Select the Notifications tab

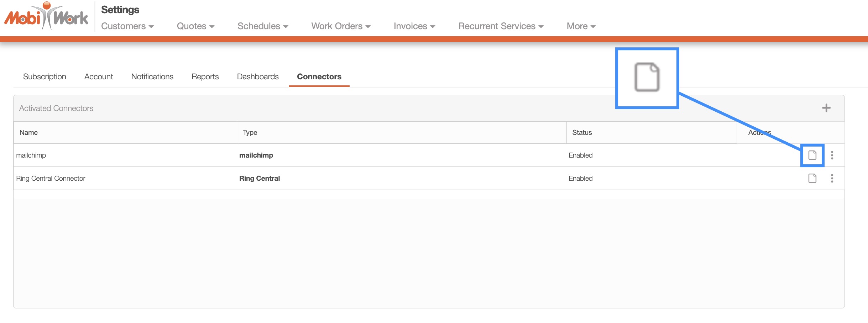(152, 77)
